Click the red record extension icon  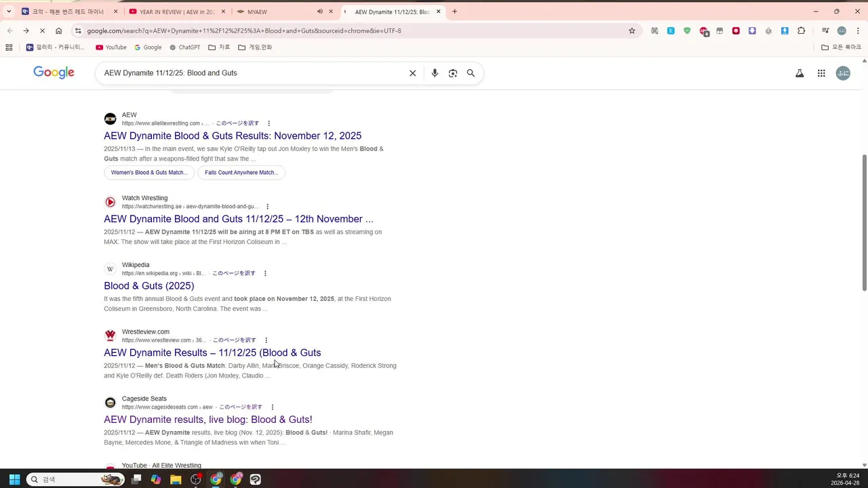click(x=736, y=30)
